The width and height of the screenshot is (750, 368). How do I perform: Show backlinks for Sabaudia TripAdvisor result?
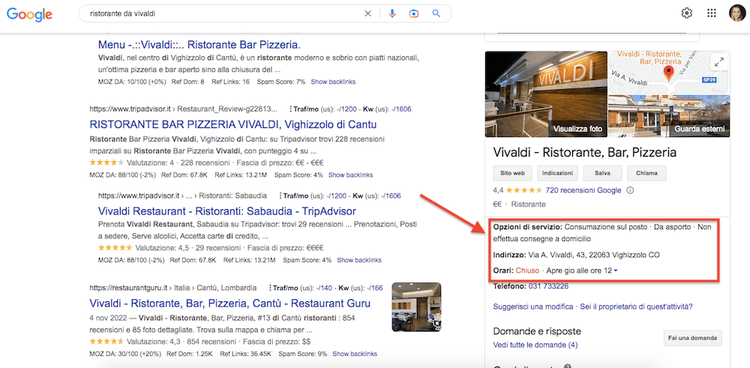click(359, 260)
